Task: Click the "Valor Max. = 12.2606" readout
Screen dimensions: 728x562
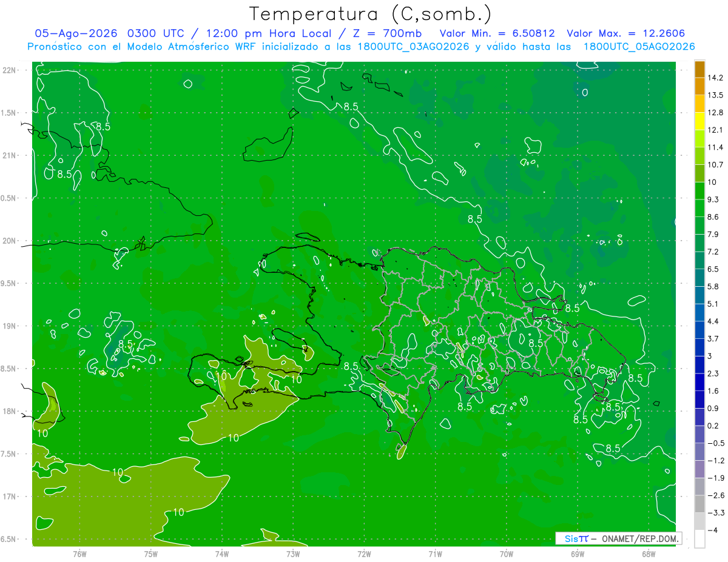Action: 626,33
